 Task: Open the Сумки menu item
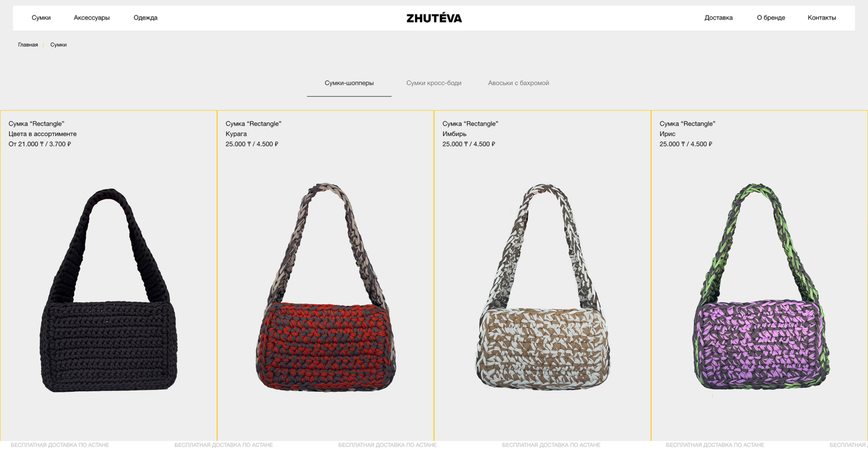click(x=41, y=18)
